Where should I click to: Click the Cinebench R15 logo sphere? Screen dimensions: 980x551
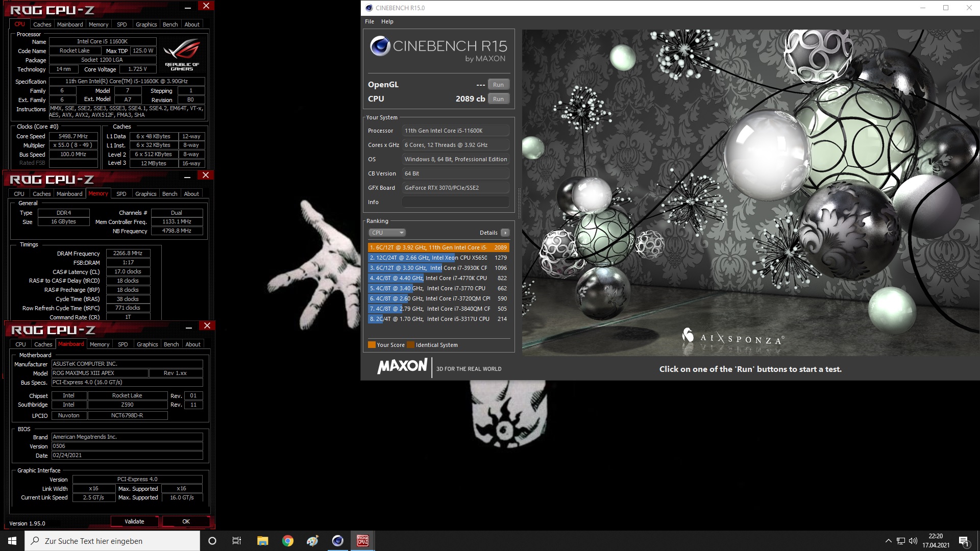380,46
